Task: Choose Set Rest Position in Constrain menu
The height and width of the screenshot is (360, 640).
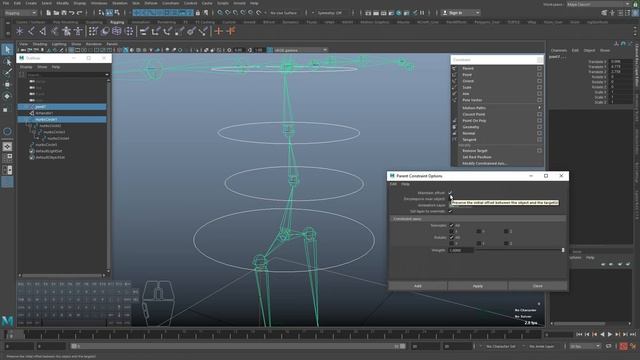Action: (x=477, y=157)
